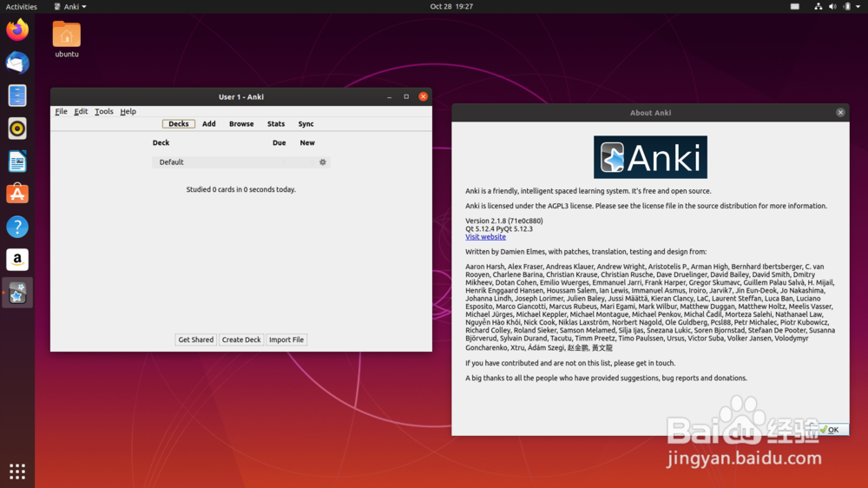Select the Anki icon in dock
This screenshot has width=868, height=488.
17,293
